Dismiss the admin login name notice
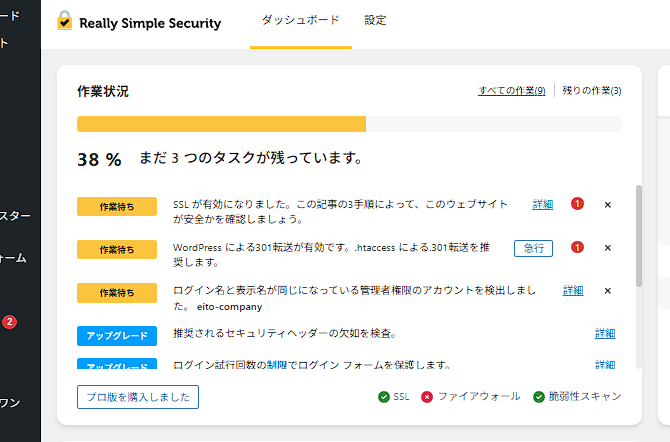This screenshot has height=442, width=670. click(x=607, y=291)
